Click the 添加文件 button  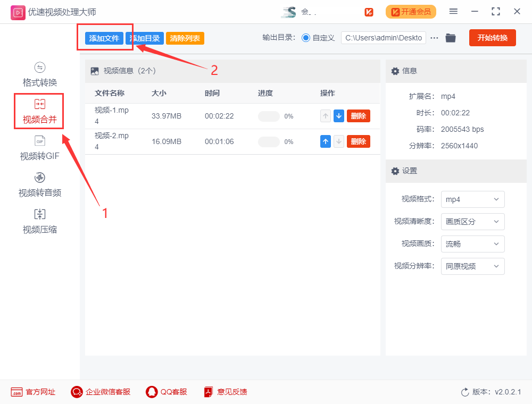(104, 38)
